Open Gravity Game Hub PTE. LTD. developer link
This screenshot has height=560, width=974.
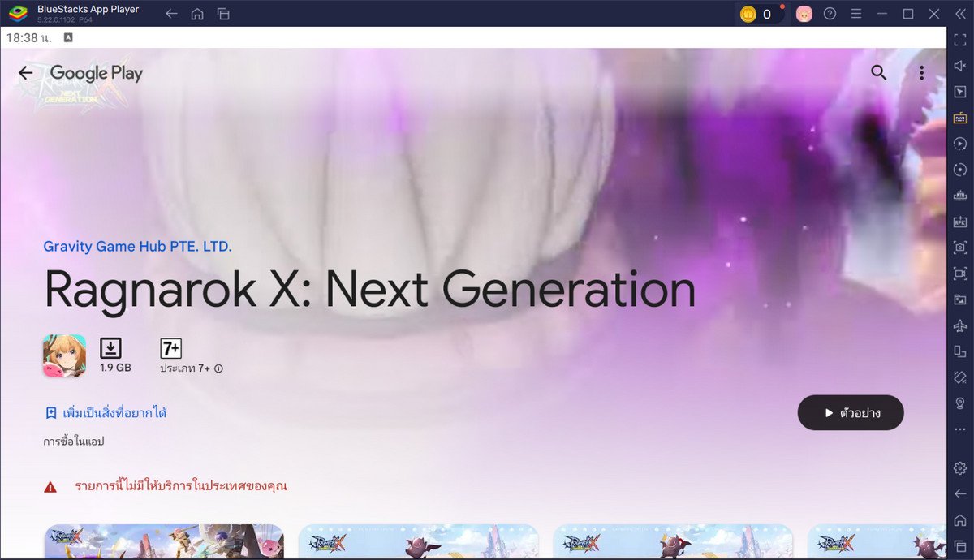tap(137, 247)
